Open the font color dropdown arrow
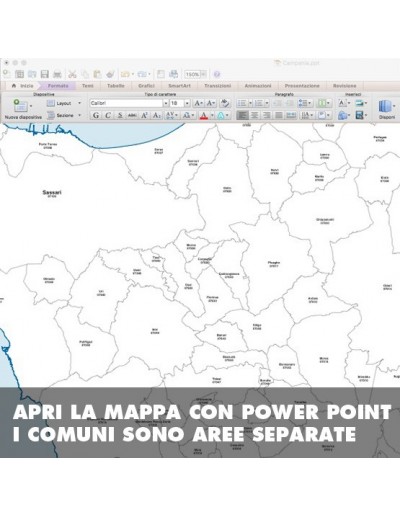Viewport: 400px width, 517px height. coord(212,115)
